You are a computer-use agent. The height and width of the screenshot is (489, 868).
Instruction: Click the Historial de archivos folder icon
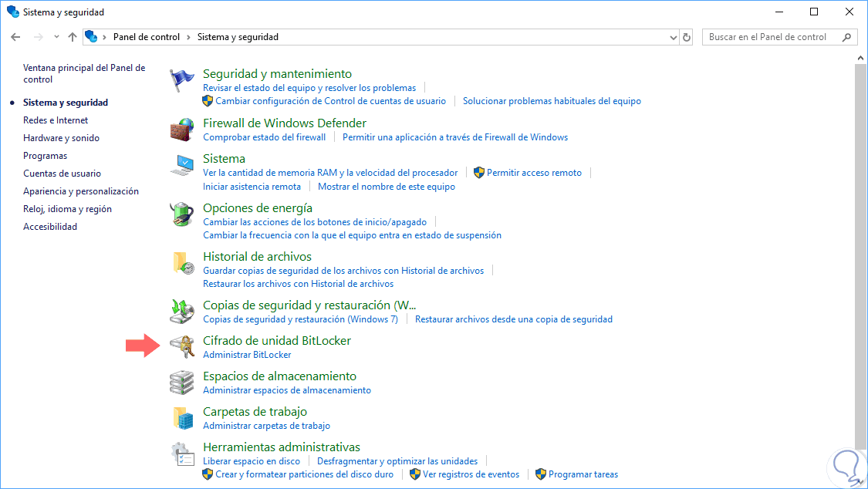[183, 263]
